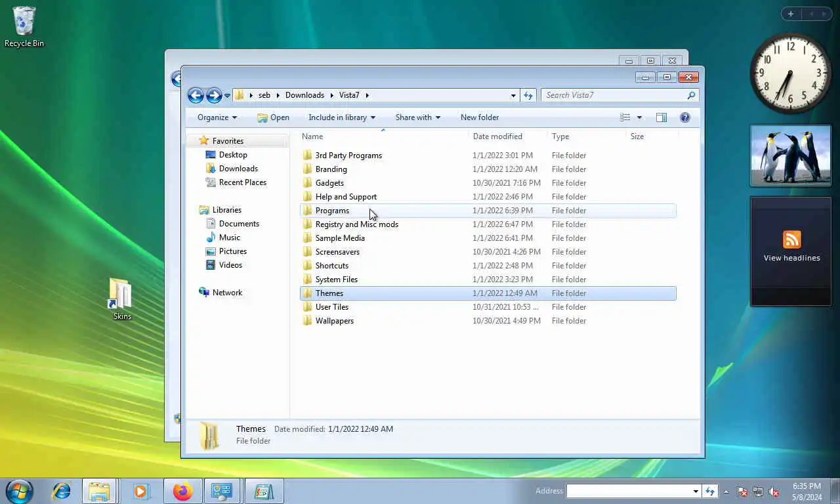The image size is (840, 504).
Task: Open the address bar history dropdown
Action: (513, 96)
